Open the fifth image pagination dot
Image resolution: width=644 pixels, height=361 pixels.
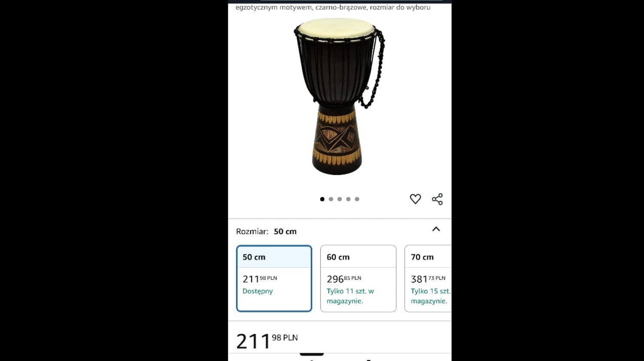coord(357,199)
